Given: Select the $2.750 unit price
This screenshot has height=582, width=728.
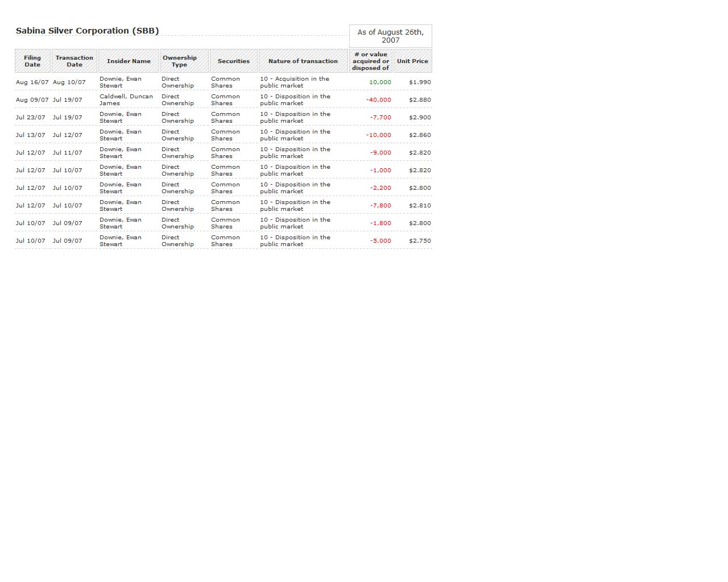Looking at the screenshot, I should 420,241.
